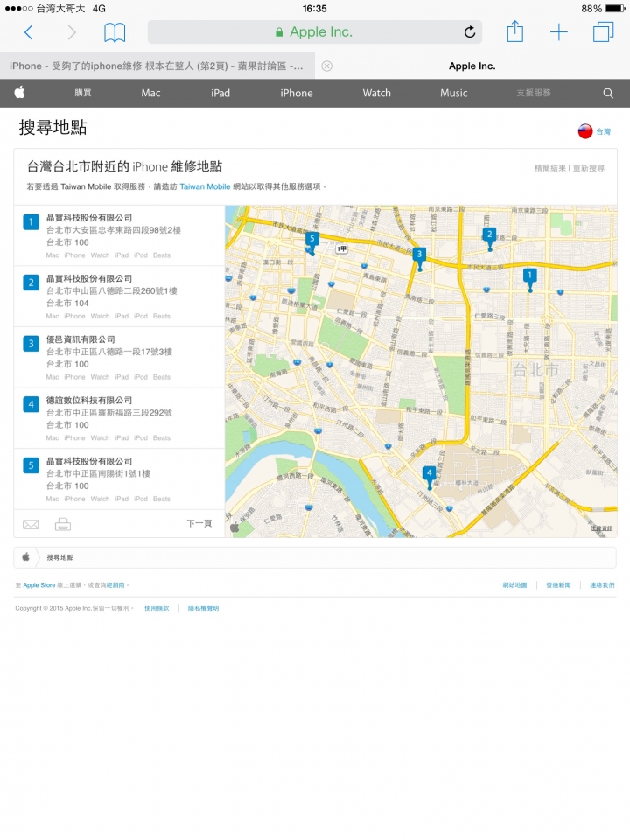The image size is (630, 840).
Task: Show all tabs overview icon
Action: coord(603,32)
